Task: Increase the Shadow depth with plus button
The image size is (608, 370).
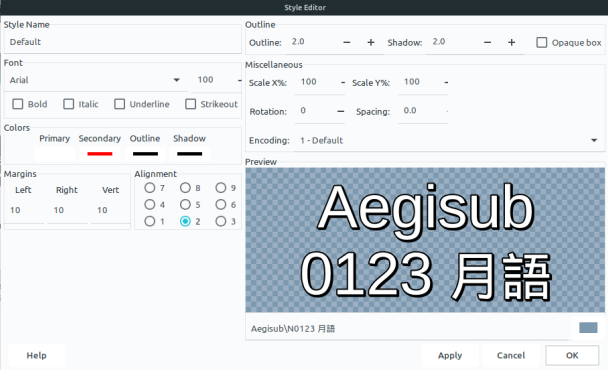Action: click(x=511, y=42)
